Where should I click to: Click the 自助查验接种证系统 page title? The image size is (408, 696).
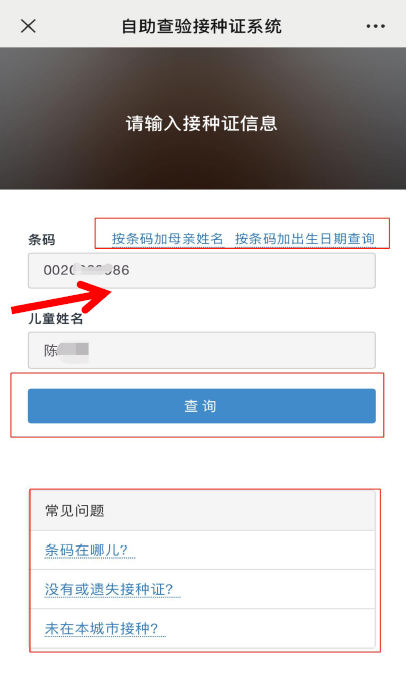202,26
